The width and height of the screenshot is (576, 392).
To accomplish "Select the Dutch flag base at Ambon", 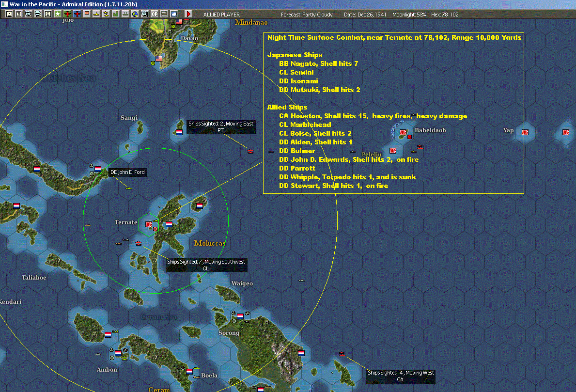I will 118,353.
